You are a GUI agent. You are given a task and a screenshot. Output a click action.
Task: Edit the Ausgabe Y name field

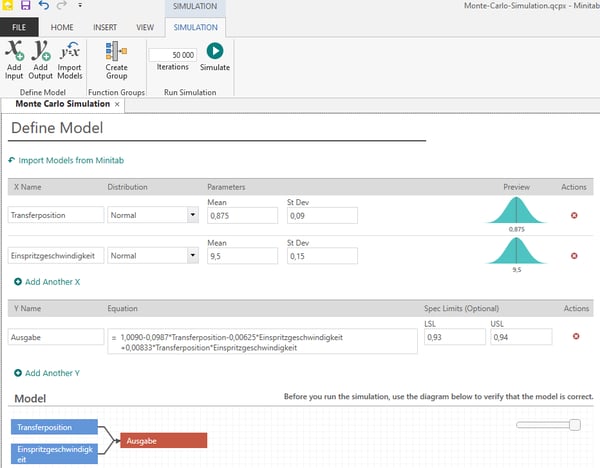pos(56,337)
